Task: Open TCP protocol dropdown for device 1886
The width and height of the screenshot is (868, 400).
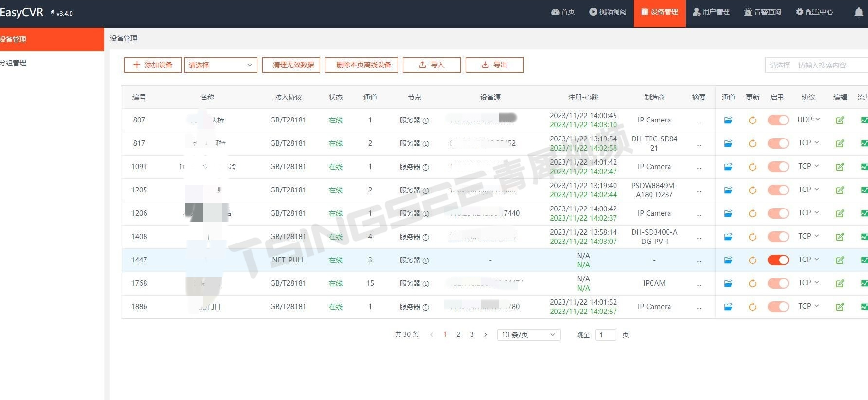Action: click(809, 306)
